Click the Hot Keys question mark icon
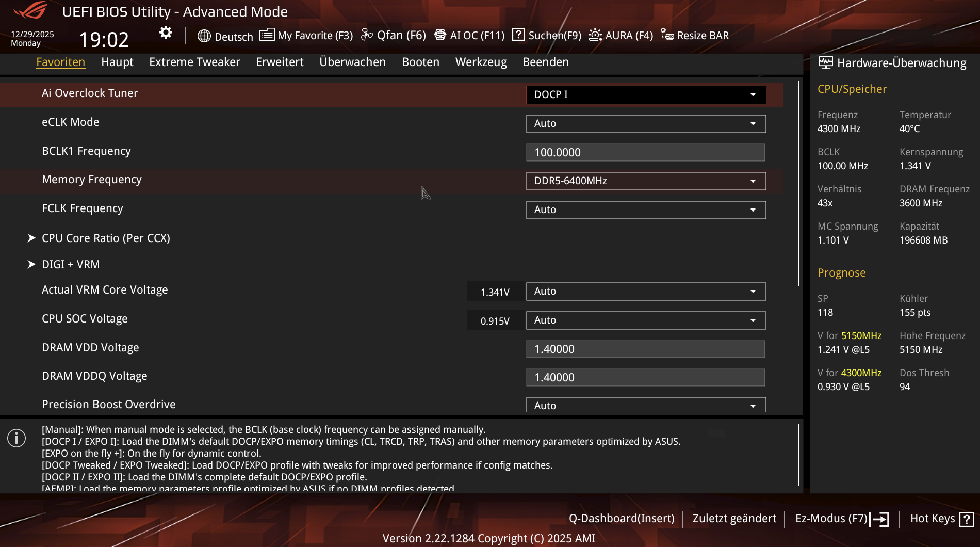The image size is (980, 547). [x=967, y=519]
